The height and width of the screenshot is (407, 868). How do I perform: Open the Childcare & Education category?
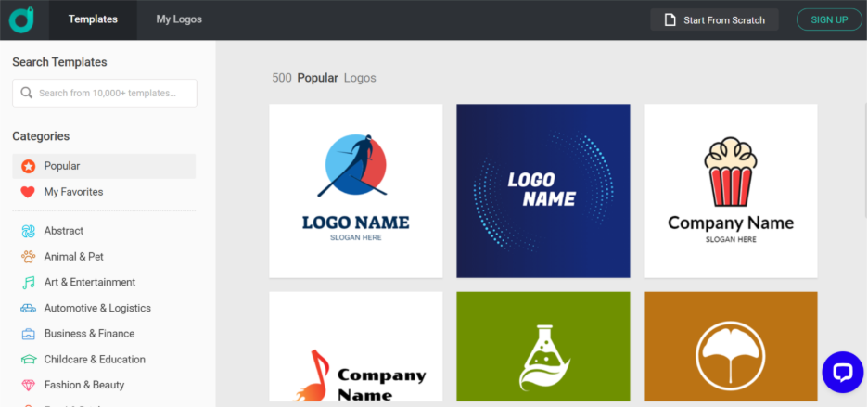104,360
